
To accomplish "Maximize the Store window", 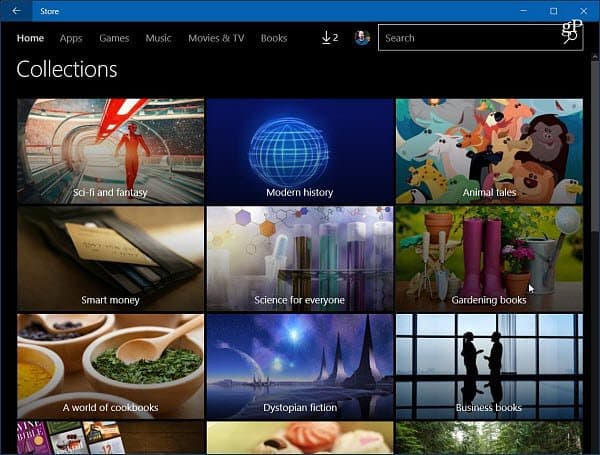I will click(553, 11).
